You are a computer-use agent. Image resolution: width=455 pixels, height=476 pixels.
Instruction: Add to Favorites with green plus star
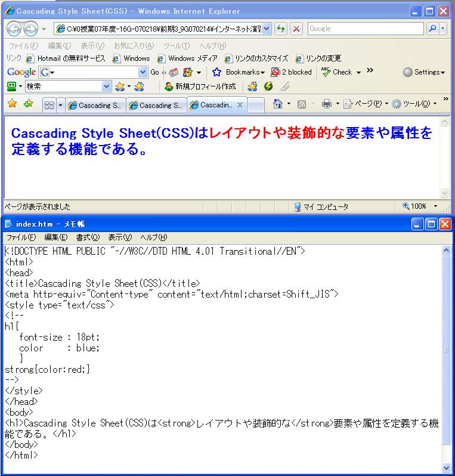coord(28,104)
